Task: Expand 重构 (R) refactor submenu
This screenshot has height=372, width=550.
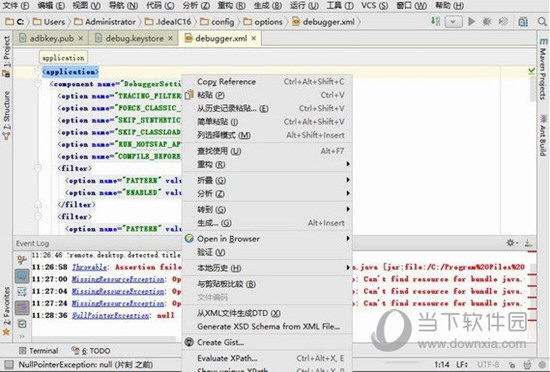Action: click(x=267, y=164)
